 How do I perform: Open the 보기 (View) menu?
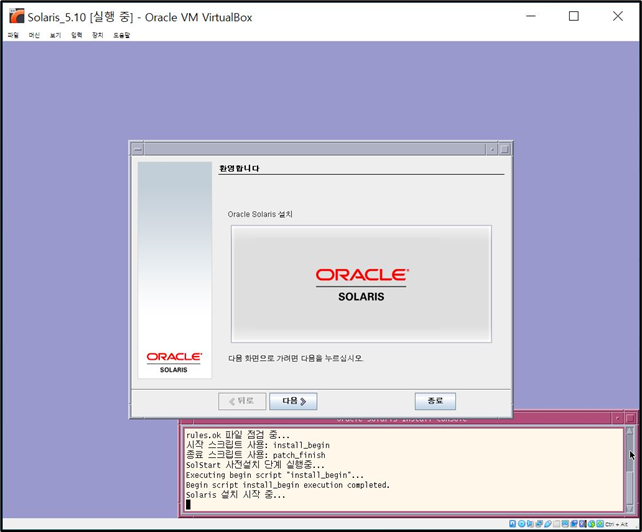[55, 35]
